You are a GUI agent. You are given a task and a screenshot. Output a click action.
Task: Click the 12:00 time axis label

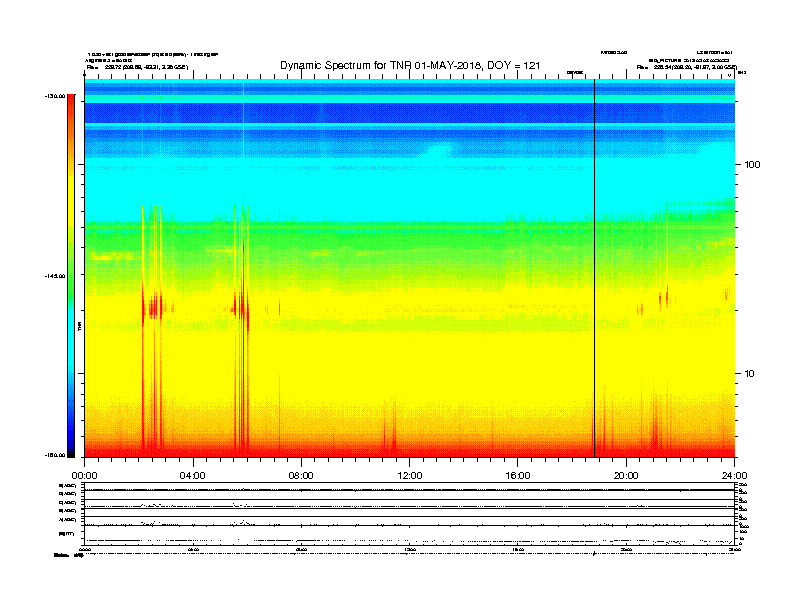(410, 476)
